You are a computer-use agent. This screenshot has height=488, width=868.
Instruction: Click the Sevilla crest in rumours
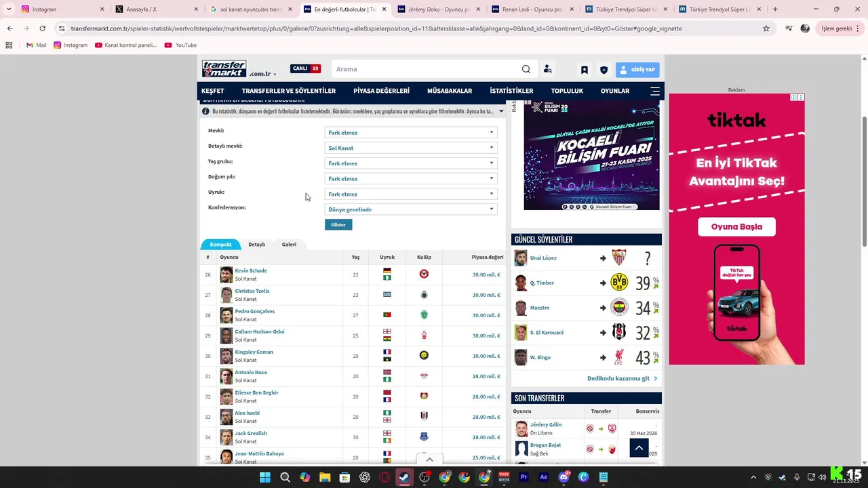(x=619, y=258)
